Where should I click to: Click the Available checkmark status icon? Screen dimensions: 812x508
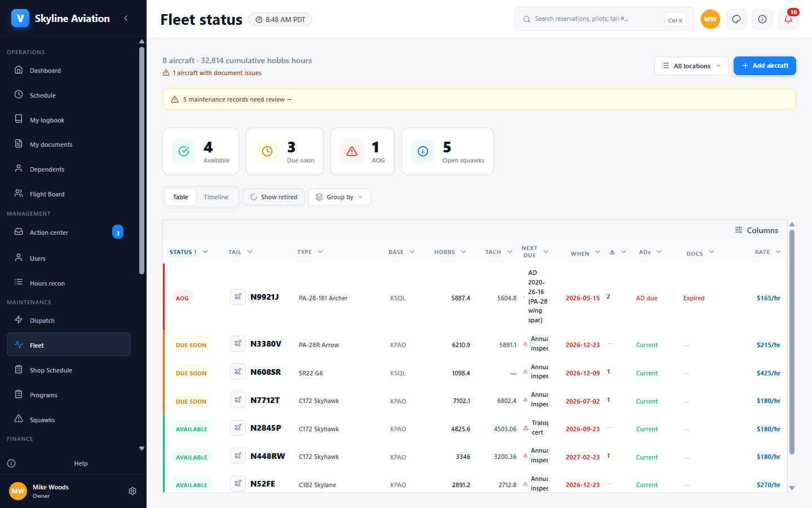point(184,151)
